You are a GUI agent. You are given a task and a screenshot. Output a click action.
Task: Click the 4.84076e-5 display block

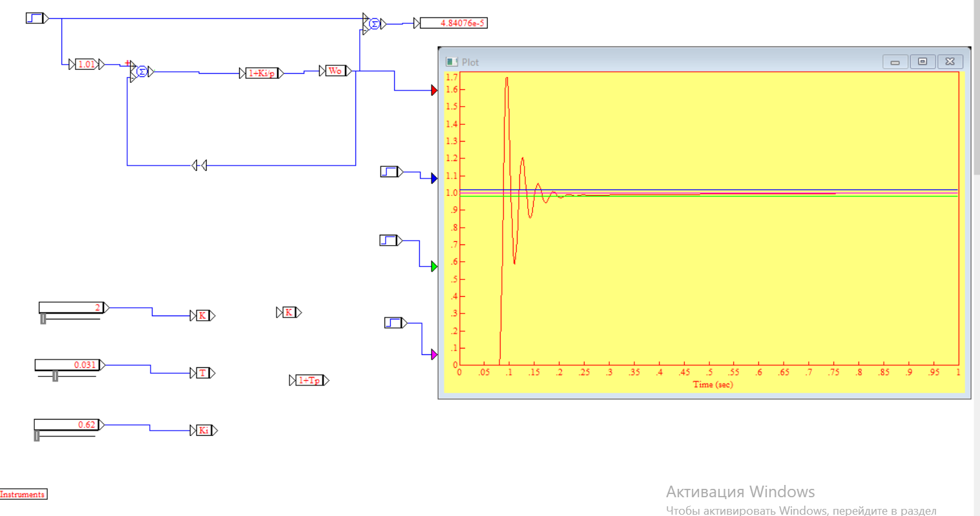click(x=454, y=23)
